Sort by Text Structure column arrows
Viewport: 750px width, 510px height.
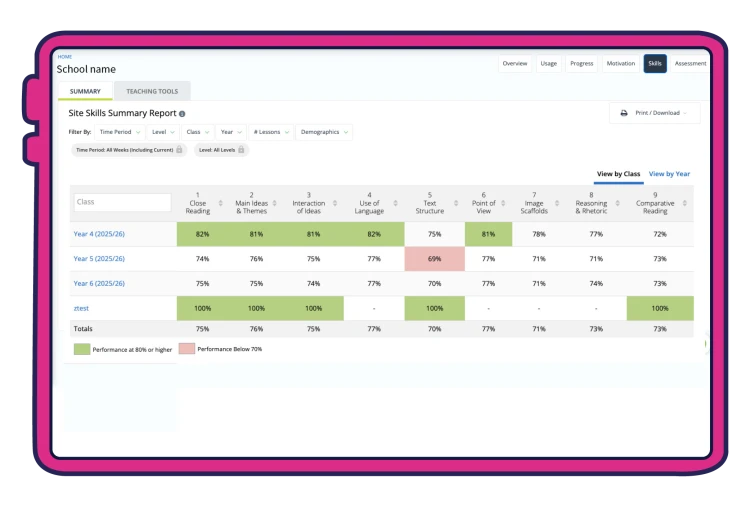456,203
